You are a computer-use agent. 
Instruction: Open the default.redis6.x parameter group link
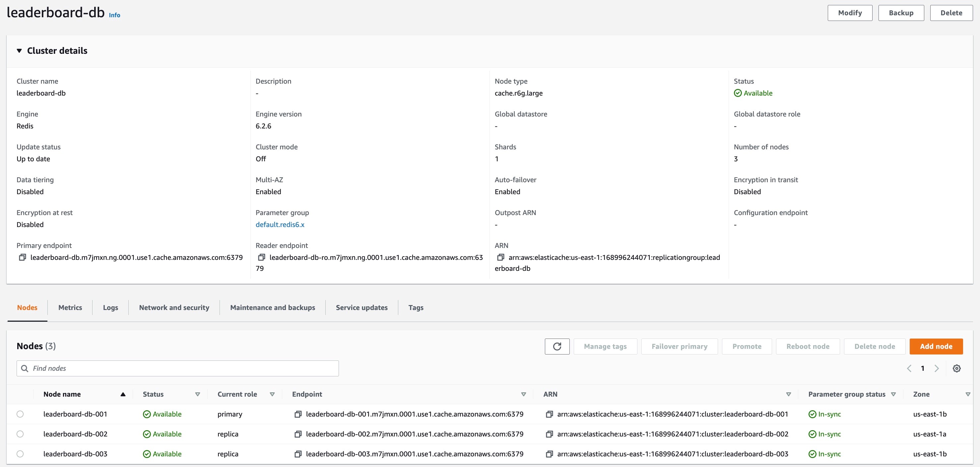[x=280, y=224]
